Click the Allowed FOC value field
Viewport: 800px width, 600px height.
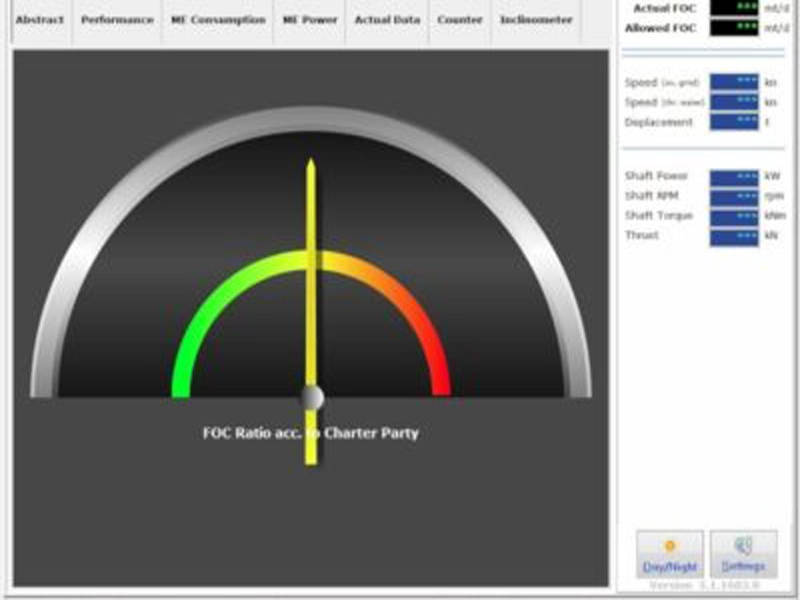(x=734, y=28)
